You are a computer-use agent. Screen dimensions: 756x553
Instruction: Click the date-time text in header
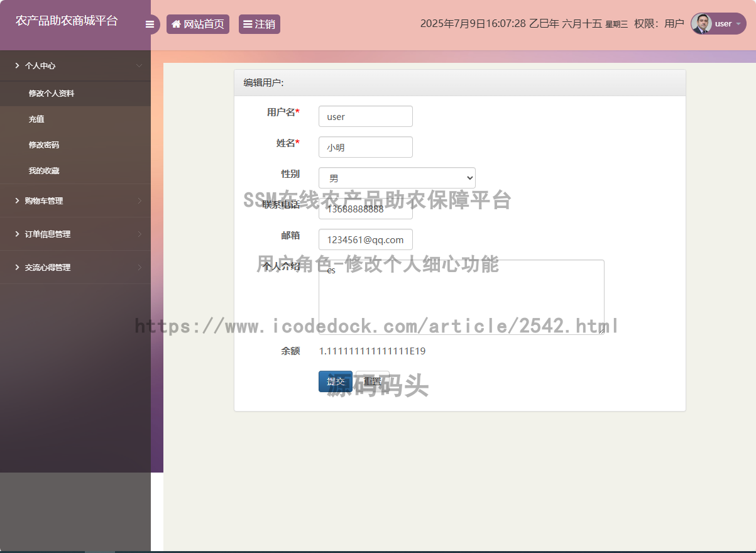click(524, 24)
